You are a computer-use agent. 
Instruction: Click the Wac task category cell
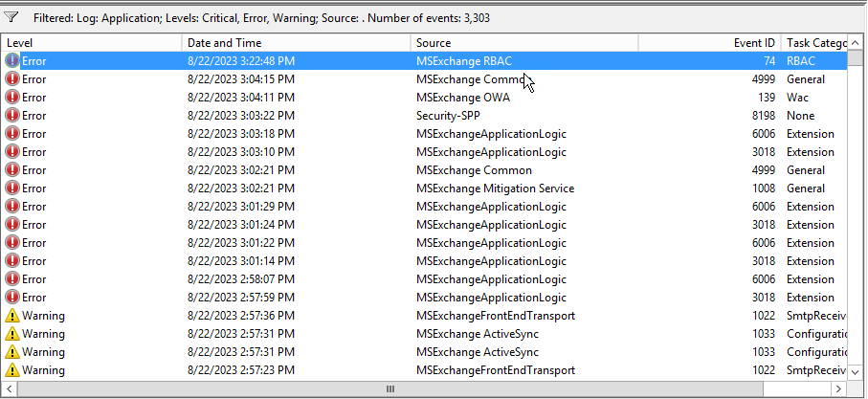tap(797, 98)
